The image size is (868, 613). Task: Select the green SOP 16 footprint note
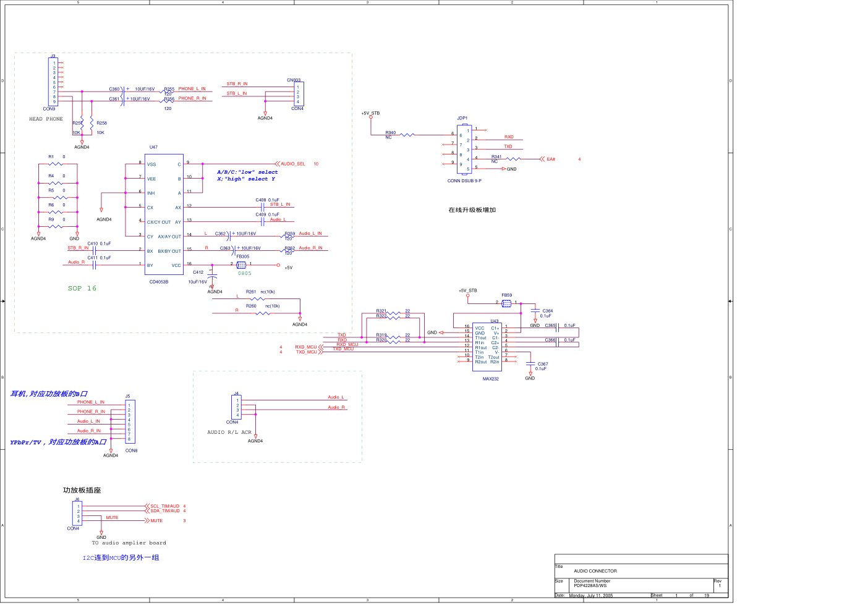[x=82, y=289]
